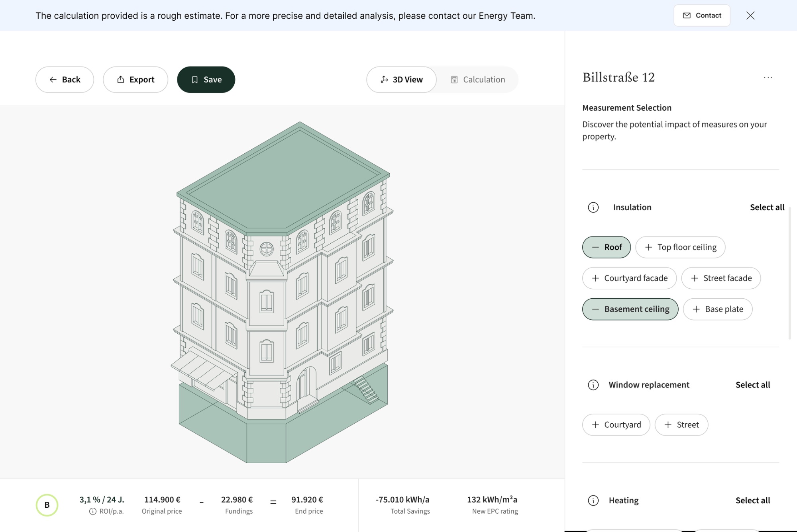Deselect the Roof insulation chip
Image resolution: width=797 pixels, height=532 pixels.
(x=607, y=247)
